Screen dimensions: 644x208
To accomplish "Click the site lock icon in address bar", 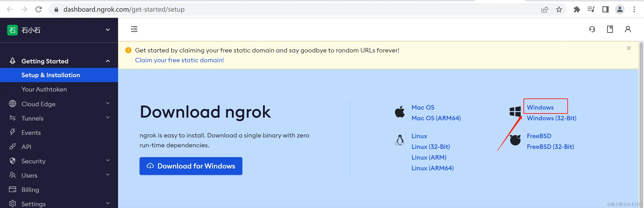I will 56,9.
